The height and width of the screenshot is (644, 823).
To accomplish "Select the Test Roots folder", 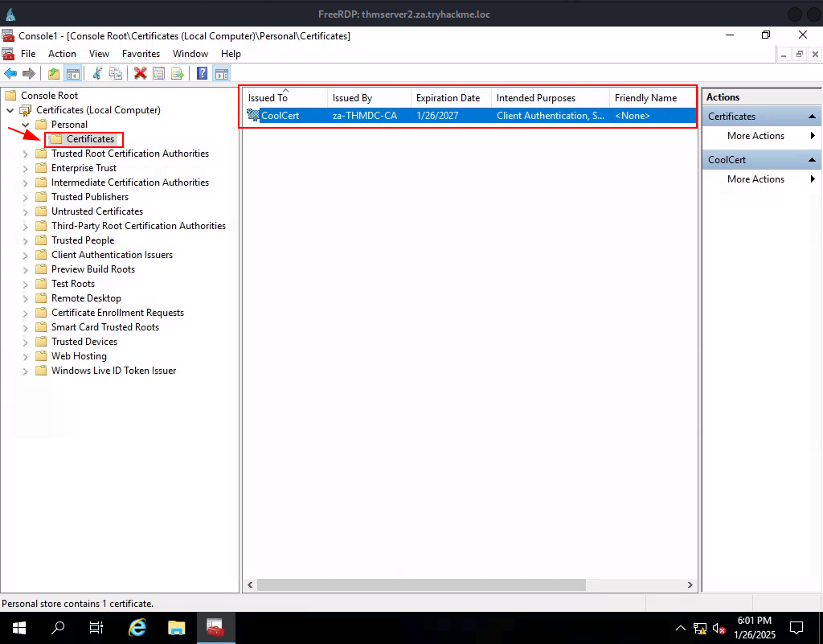I will [x=73, y=284].
